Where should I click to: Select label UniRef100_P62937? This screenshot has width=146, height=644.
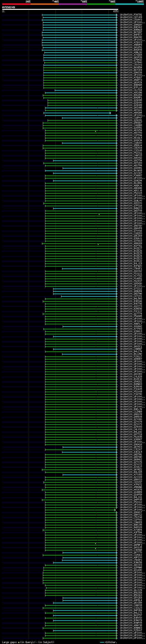[x=131, y=281]
